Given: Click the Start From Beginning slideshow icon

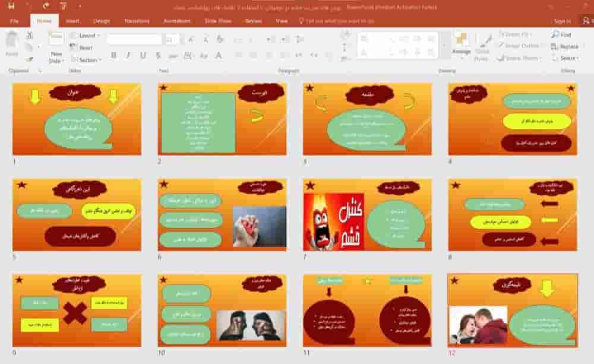Looking at the screenshot, I should pyautogui.click(x=63, y=6).
